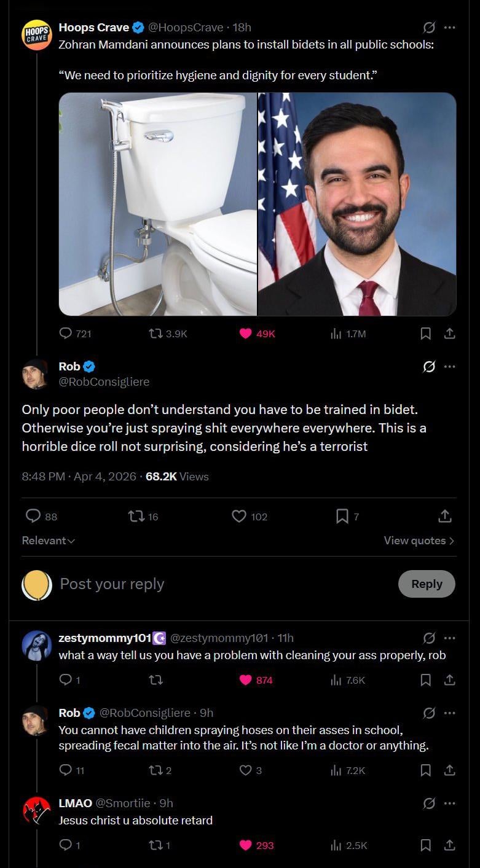Click the Reply button
The image size is (480, 868).
point(427,584)
